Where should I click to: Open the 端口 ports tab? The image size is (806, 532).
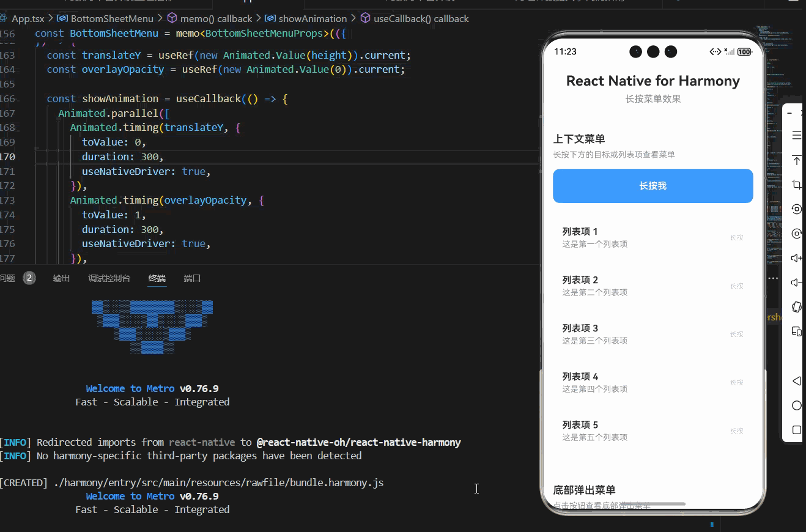click(192, 278)
